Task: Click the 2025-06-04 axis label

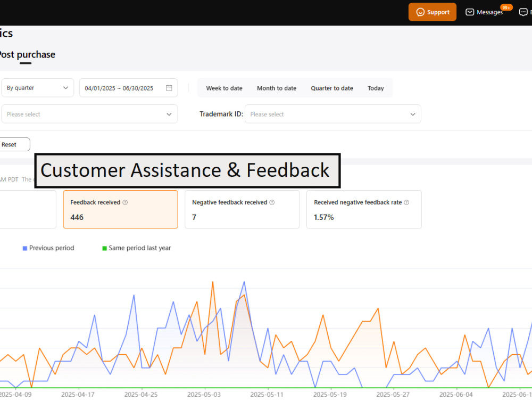Action: [456, 395]
